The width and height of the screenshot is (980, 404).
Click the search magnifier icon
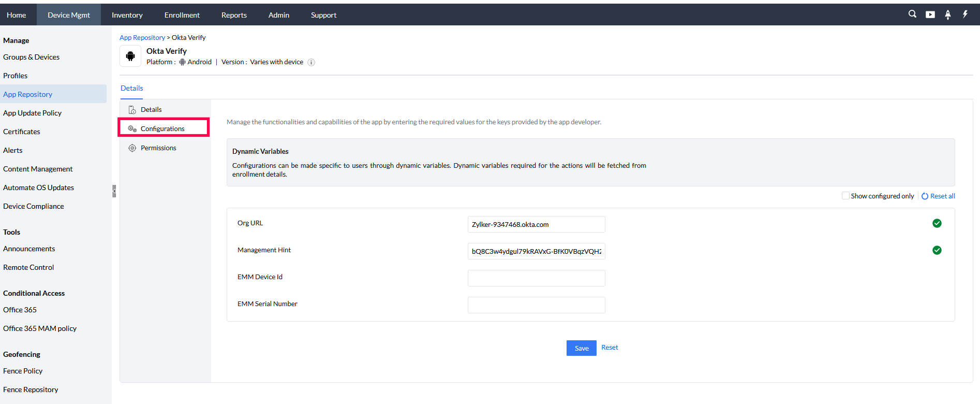pyautogui.click(x=912, y=15)
